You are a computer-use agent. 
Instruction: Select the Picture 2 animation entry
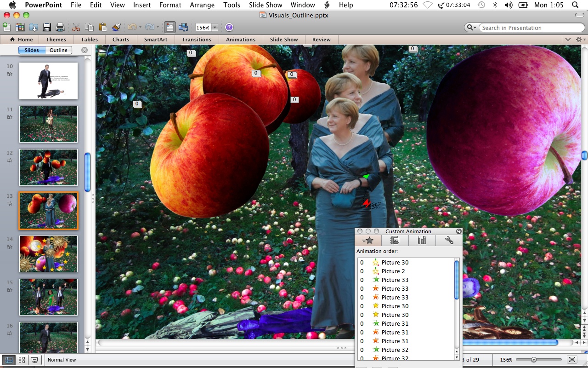393,271
